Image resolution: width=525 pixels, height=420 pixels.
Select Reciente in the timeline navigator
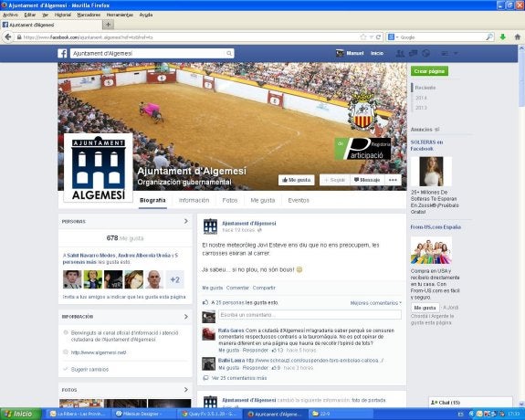tap(425, 88)
